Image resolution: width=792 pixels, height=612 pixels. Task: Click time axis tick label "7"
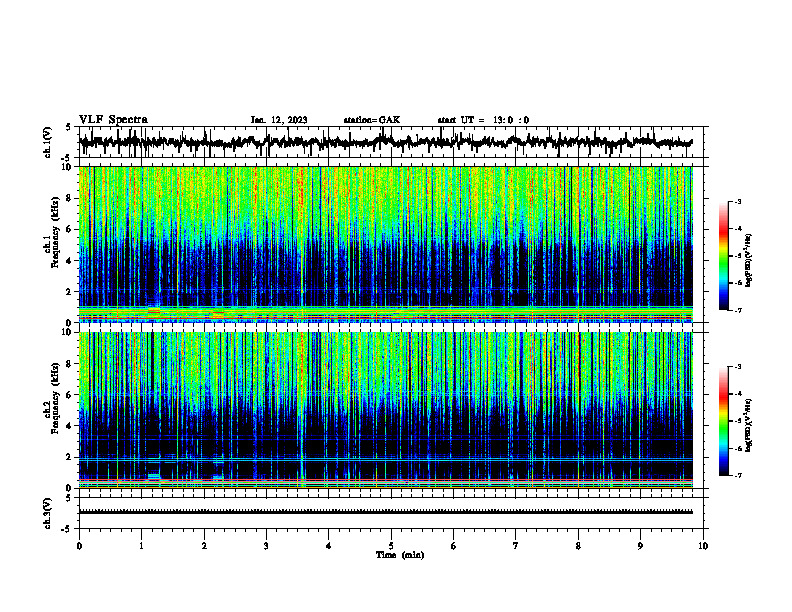coord(516,546)
